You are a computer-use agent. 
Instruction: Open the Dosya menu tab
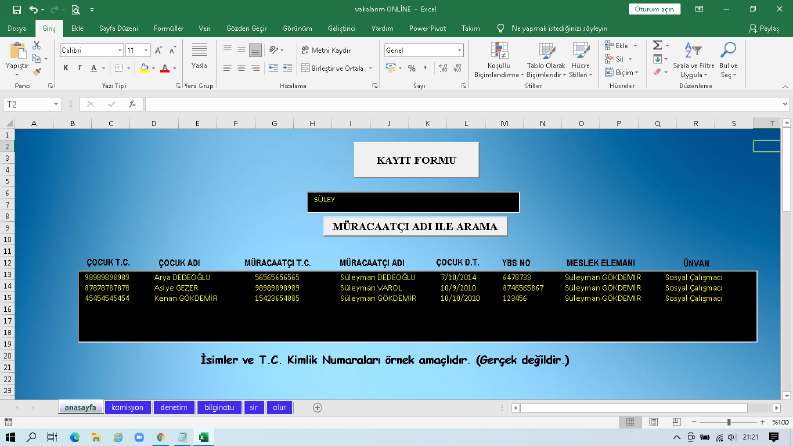coord(17,28)
